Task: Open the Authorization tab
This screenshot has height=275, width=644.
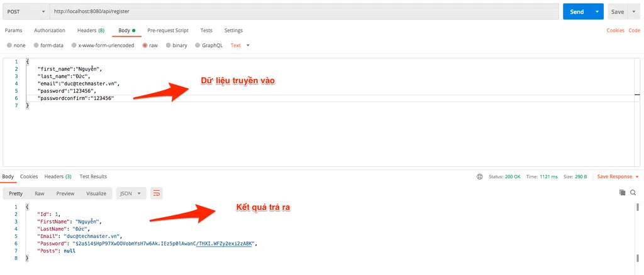Action: click(x=50, y=30)
